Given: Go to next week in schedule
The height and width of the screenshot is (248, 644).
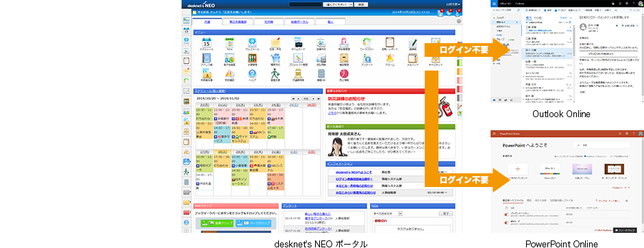Looking at the screenshot, I should (313, 99).
